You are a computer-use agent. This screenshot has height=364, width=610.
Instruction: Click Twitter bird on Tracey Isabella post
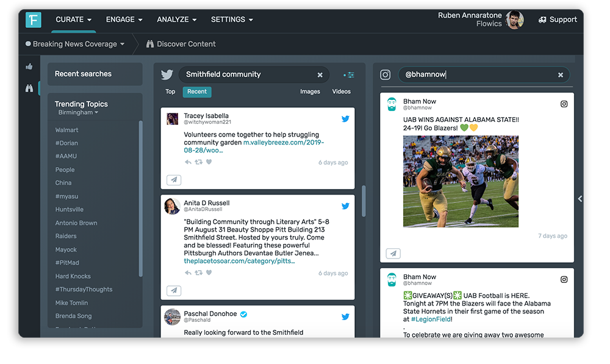(x=345, y=119)
